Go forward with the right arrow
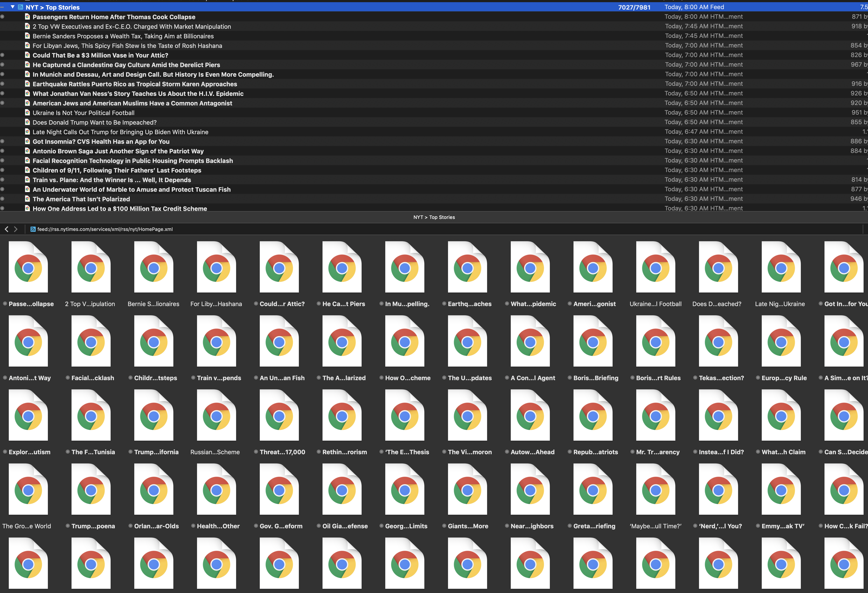868x593 pixels. click(x=16, y=229)
